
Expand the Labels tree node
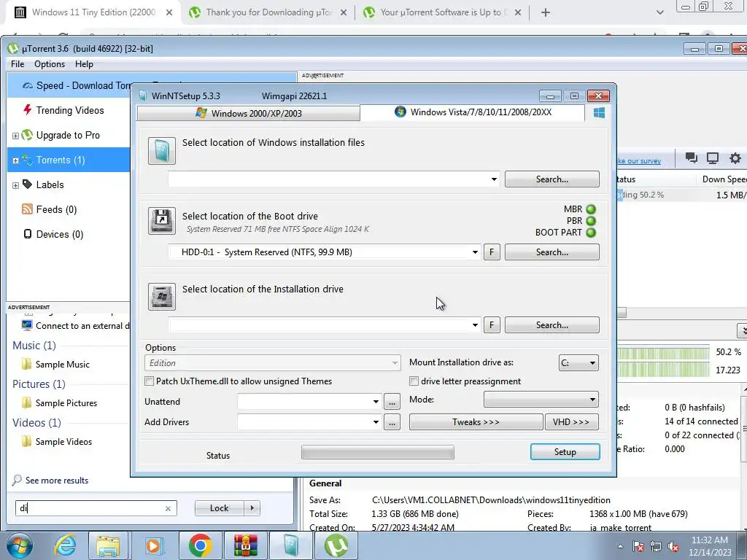(15, 185)
